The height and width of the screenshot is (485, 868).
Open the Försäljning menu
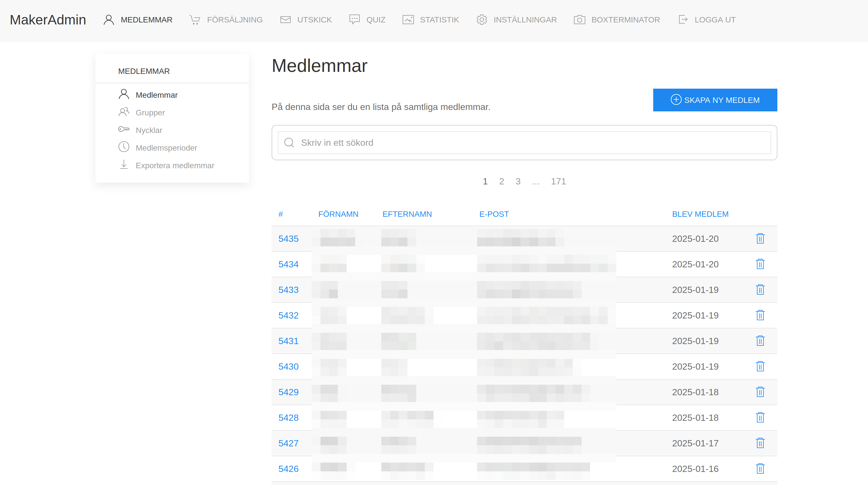pos(226,20)
